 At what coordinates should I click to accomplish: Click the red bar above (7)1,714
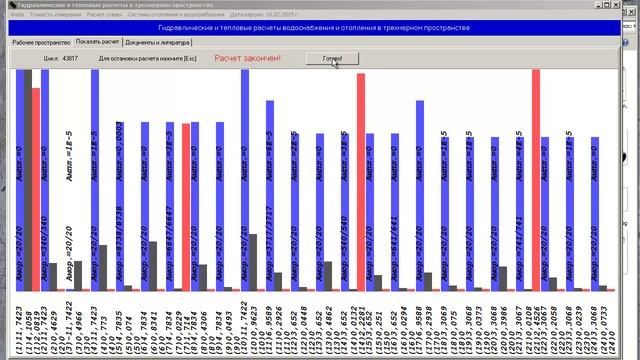(186, 207)
